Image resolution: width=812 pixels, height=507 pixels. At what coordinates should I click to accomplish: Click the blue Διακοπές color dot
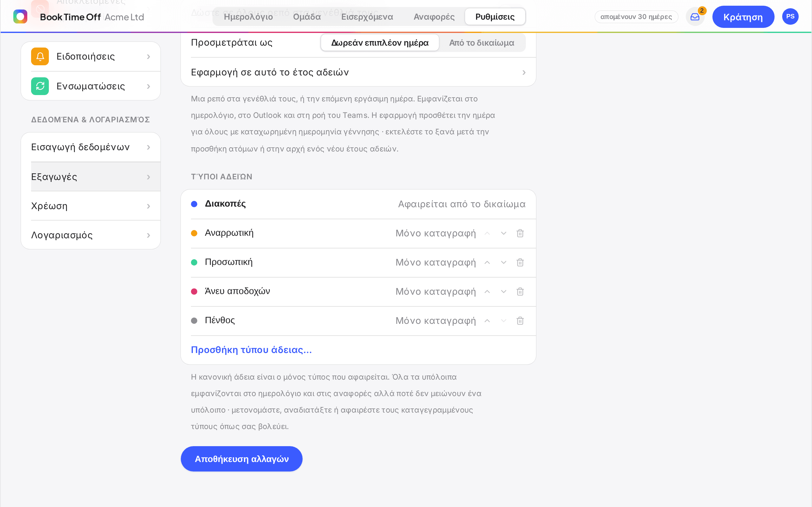click(194, 204)
